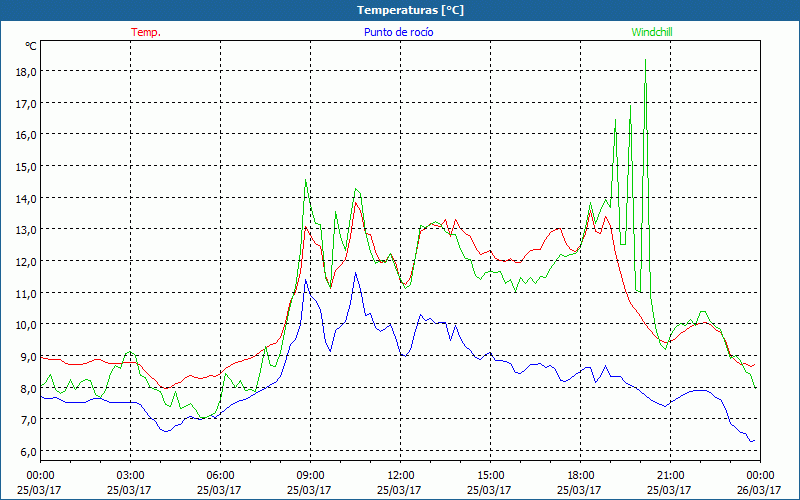Select the green 'Windchill' legend label
The image size is (800, 500).
(652, 32)
